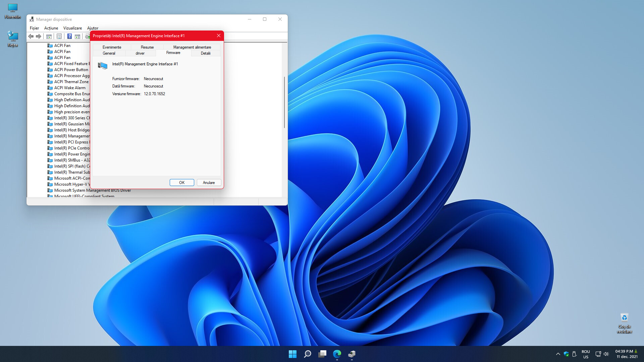Viewport: 644px width, 362px height.
Task: Open Windows Security tray icon
Action: (566, 354)
